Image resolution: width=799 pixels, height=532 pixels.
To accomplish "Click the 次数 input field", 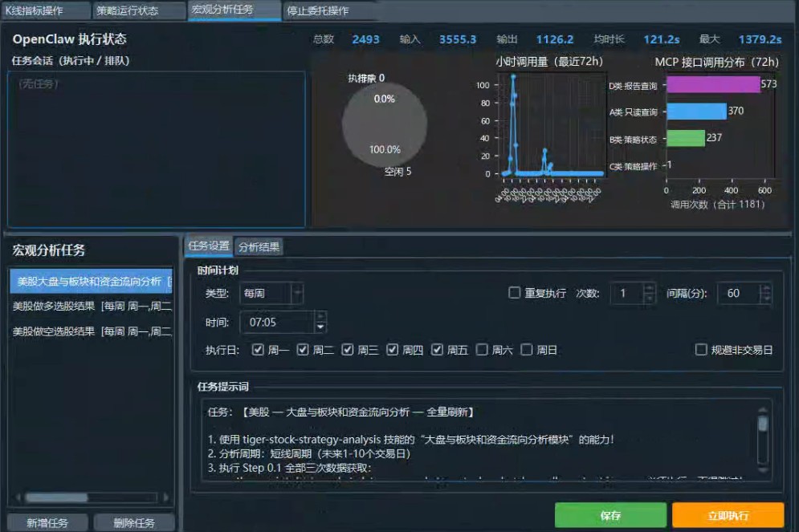I will point(626,293).
